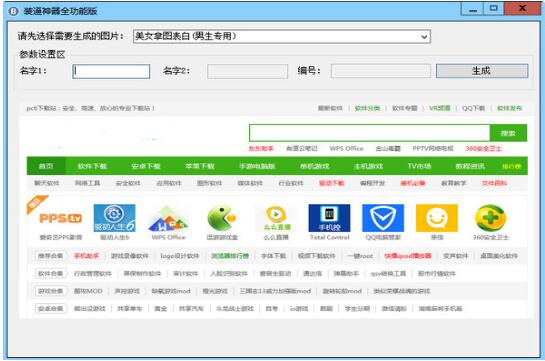Open the 安全软件 category link
Image resolution: width=545 pixels, height=361 pixels.
coord(128,183)
